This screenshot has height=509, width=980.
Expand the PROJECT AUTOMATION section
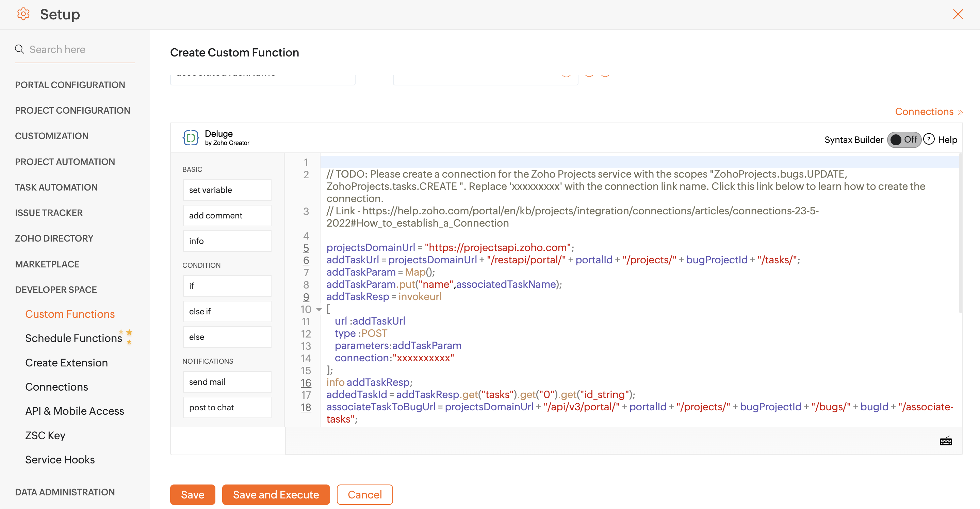pyautogui.click(x=65, y=162)
